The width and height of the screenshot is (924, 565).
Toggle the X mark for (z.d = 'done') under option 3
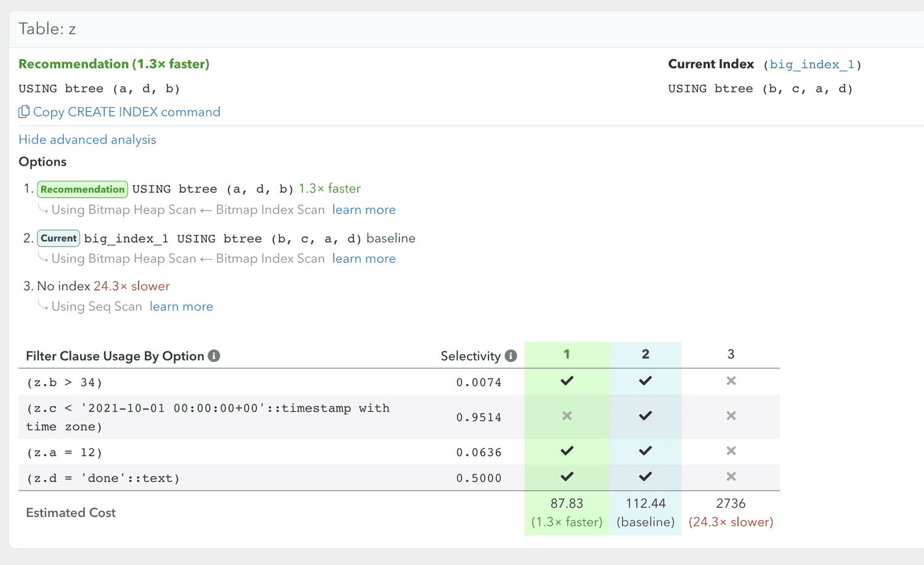pyautogui.click(x=731, y=477)
